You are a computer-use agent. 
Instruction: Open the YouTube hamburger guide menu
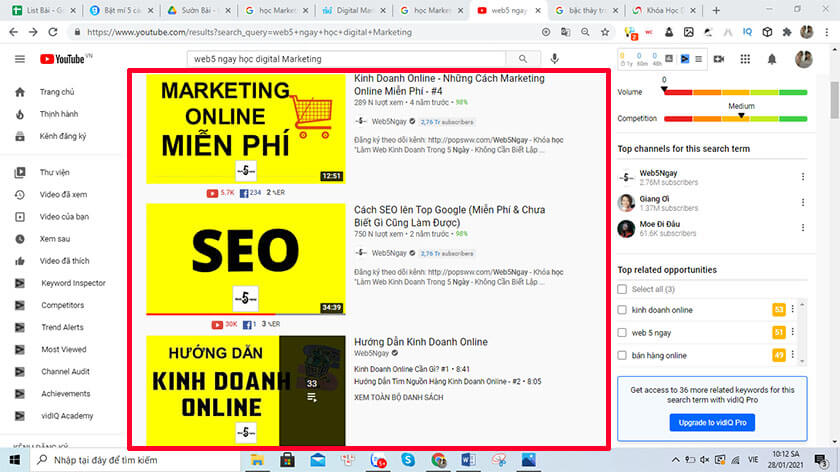click(20, 59)
